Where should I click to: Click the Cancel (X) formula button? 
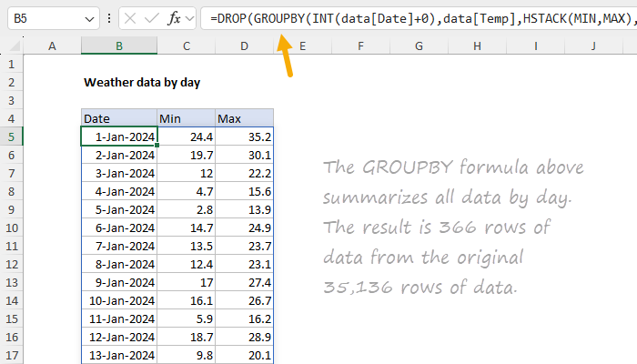(x=130, y=18)
